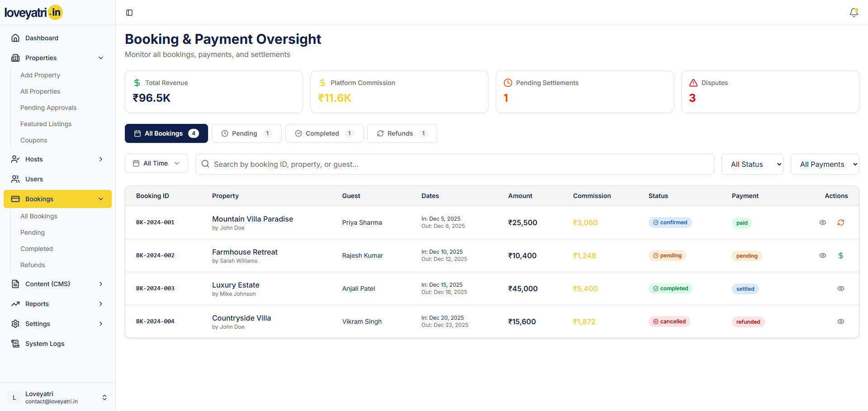Viewport: 868px width, 411px height.
Task: Click refund icon for booking BK-2024-001
Action: (x=840, y=222)
